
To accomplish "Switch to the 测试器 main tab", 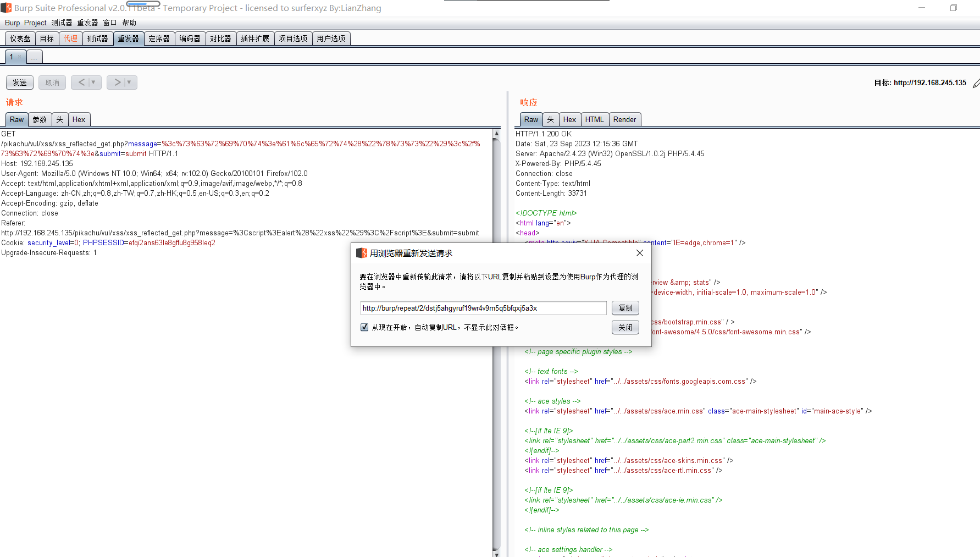I will 98,38.
